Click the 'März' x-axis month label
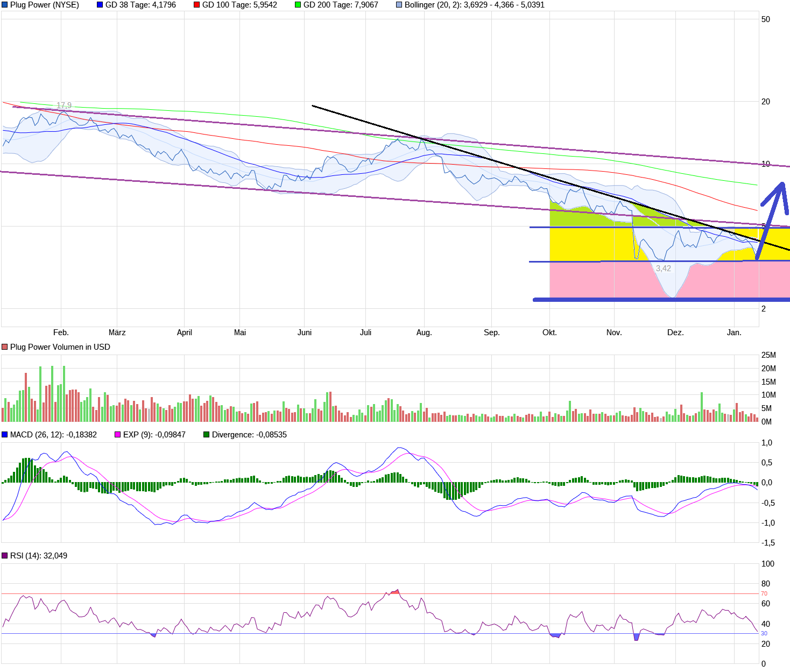The height and width of the screenshot is (672, 790). [x=117, y=333]
